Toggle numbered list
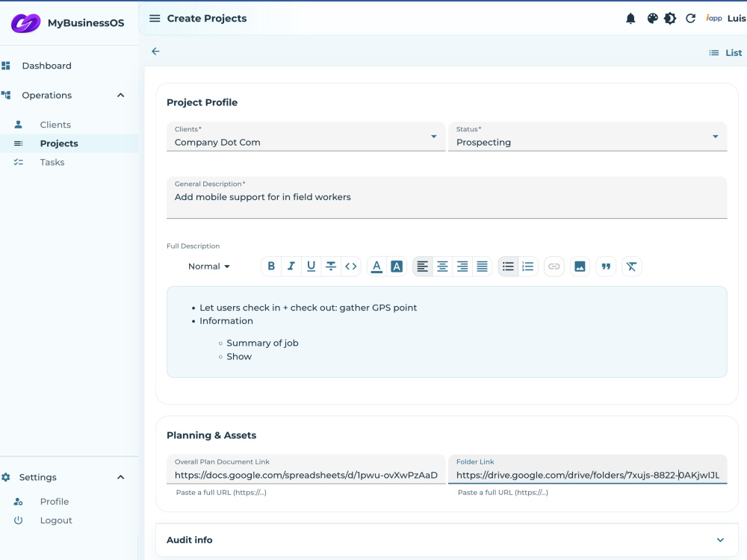 coord(528,267)
